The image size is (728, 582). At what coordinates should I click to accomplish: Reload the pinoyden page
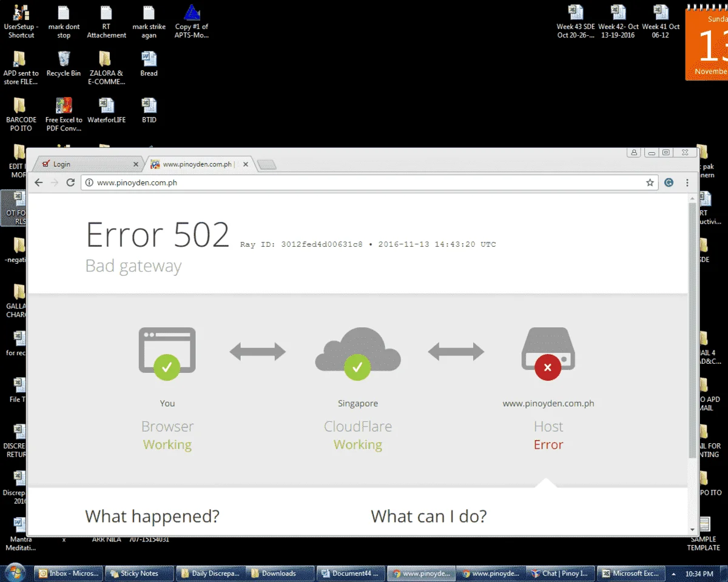click(70, 182)
